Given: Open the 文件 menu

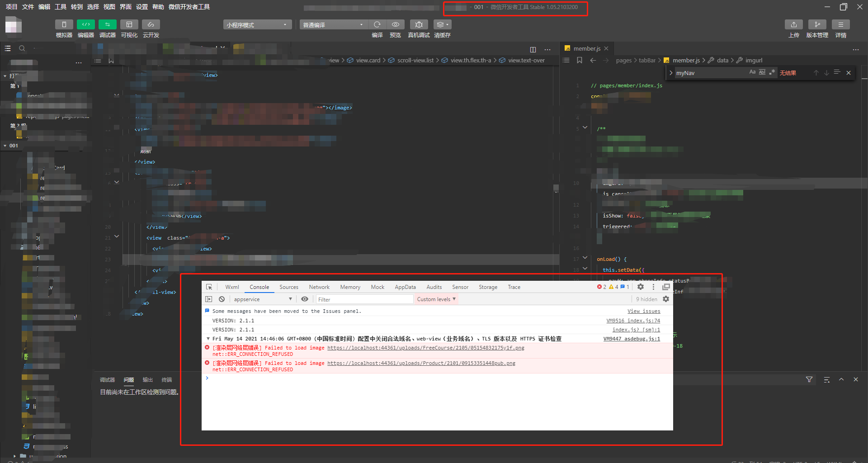Looking at the screenshot, I should click(x=28, y=7).
